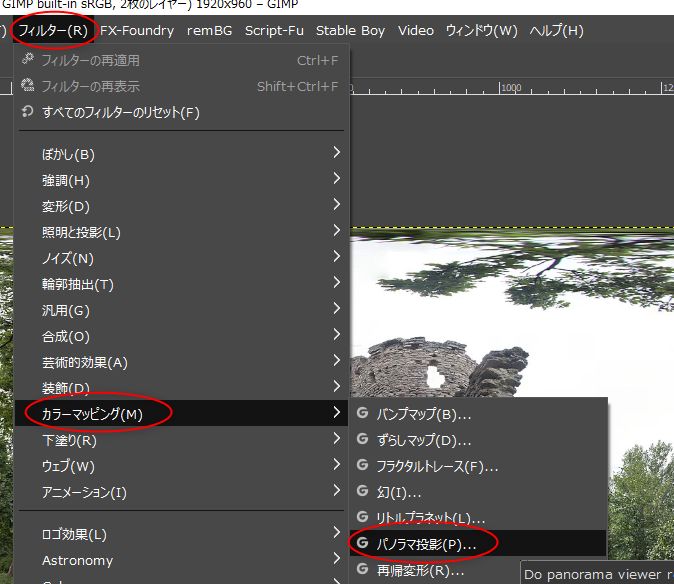Click the フラクタルトレース(F)... G icon
Screen dimensions: 674x584
click(362, 465)
